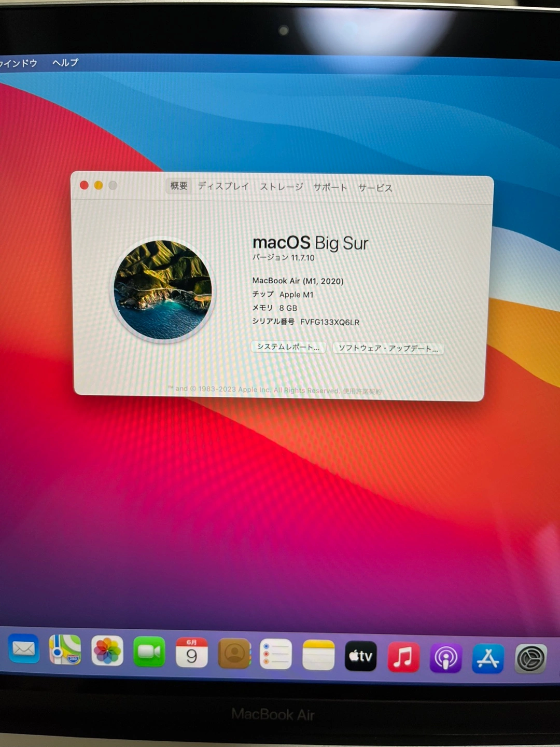Go to the サポート tab

click(x=330, y=187)
